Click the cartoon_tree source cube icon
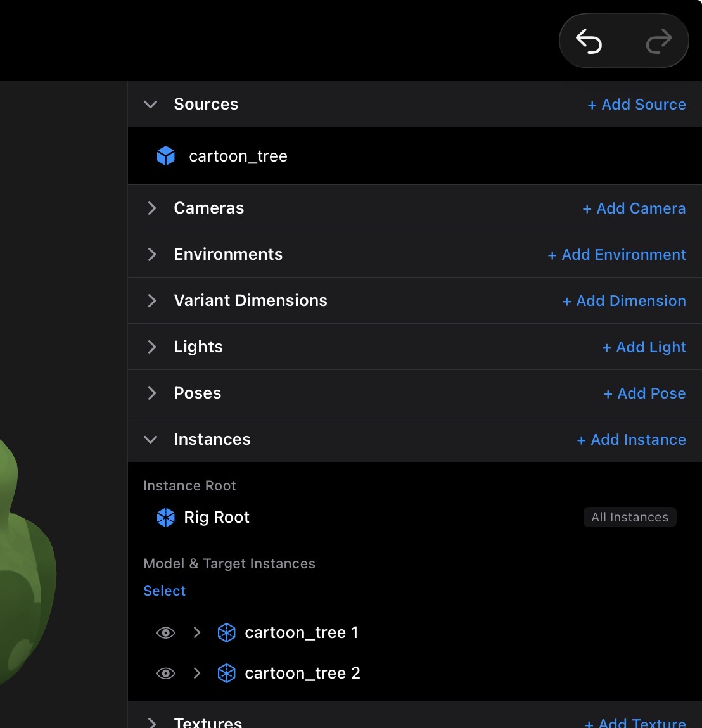This screenshot has height=728, width=702. pos(166,156)
